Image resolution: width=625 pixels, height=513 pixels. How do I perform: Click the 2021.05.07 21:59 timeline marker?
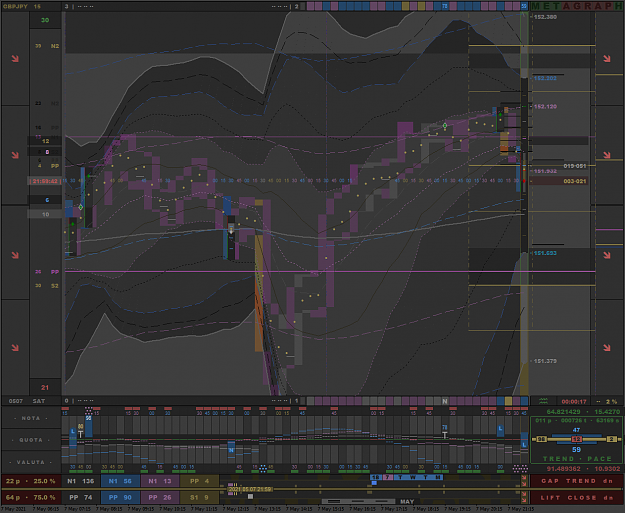250,489
